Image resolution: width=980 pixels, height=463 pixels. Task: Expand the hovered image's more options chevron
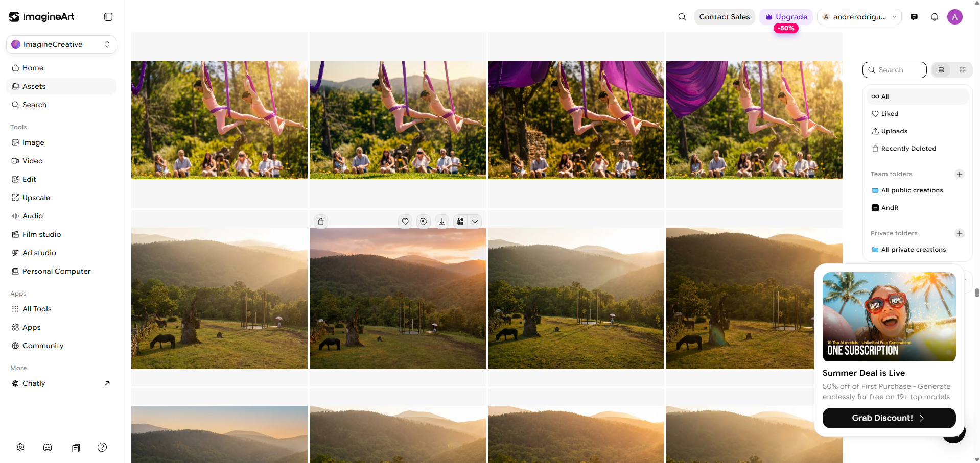475,222
